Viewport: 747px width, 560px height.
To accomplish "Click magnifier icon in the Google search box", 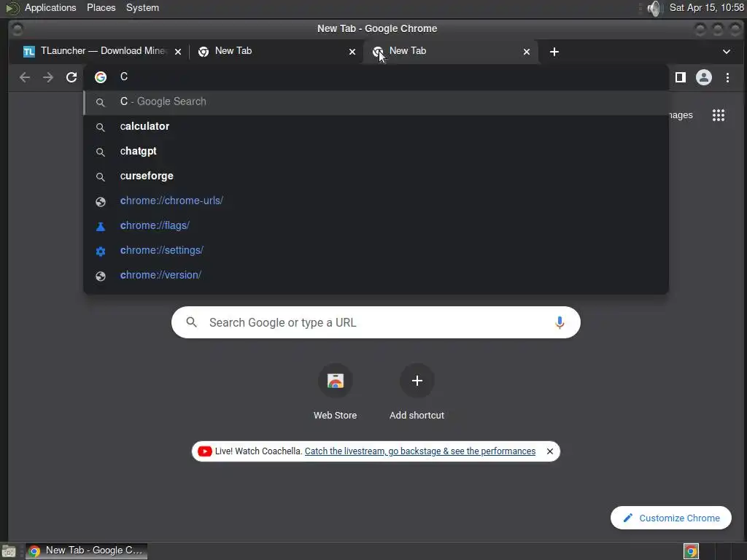I will (x=192, y=322).
